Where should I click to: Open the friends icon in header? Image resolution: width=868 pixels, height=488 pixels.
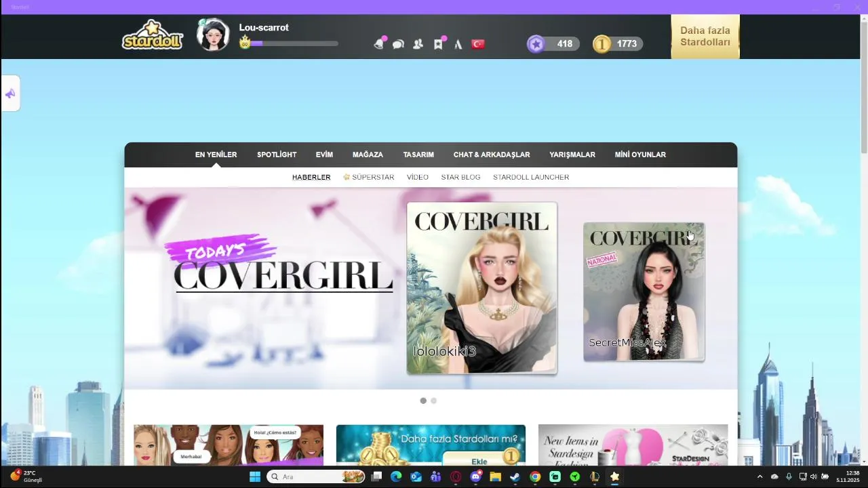[418, 44]
